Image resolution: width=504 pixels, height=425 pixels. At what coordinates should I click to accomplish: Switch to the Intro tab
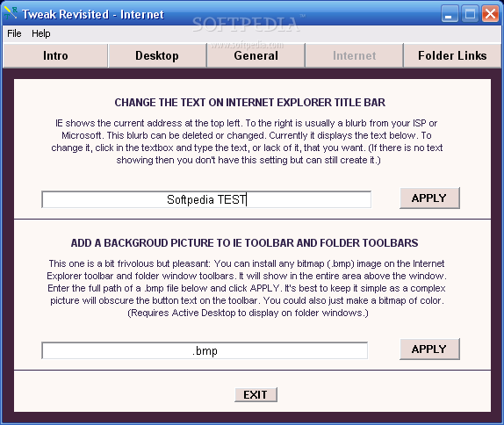coord(55,55)
